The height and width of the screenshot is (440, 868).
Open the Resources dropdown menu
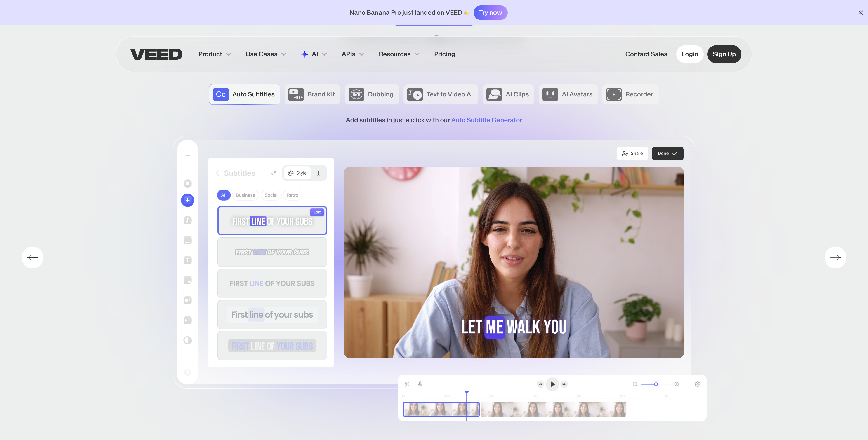click(x=399, y=54)
